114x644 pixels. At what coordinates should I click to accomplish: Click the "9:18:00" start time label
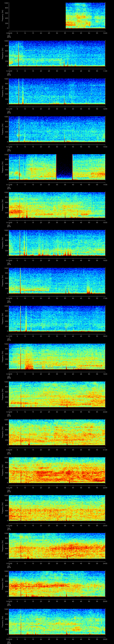(9, 374)
